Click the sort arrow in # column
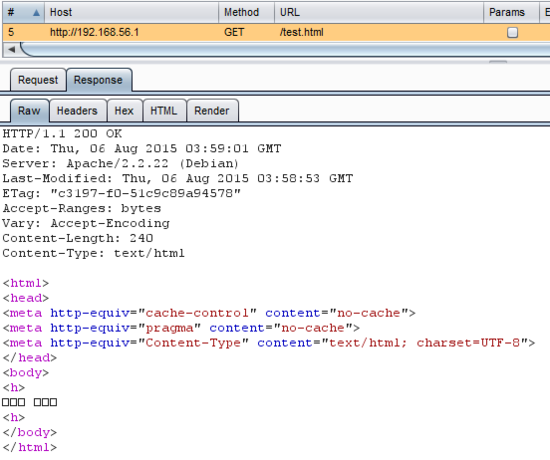This screenshot has width=550, height=460. click(36, 13)
